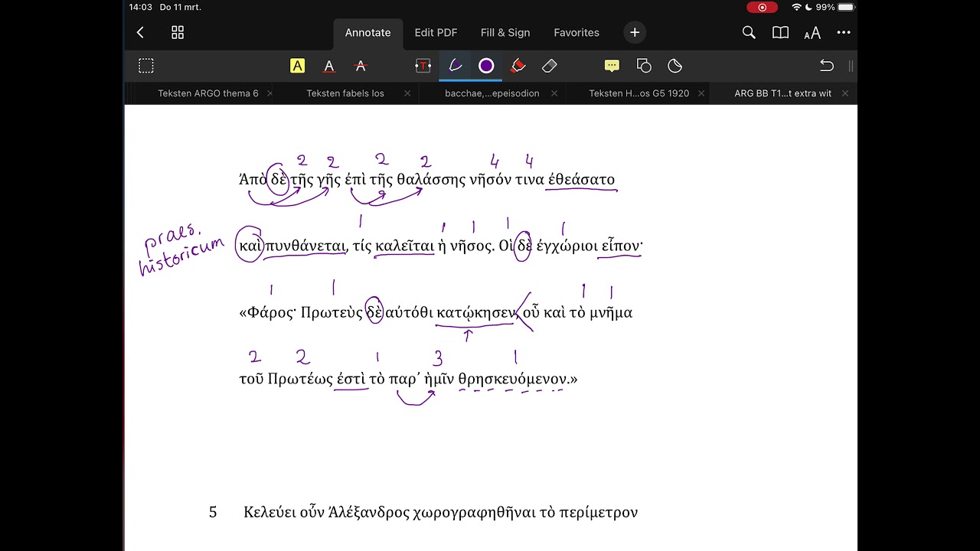Image resolution: width=980 pixels, height=551 pixels.
Task: Tap the screen recording indicator in status bar
Action: 762,7
